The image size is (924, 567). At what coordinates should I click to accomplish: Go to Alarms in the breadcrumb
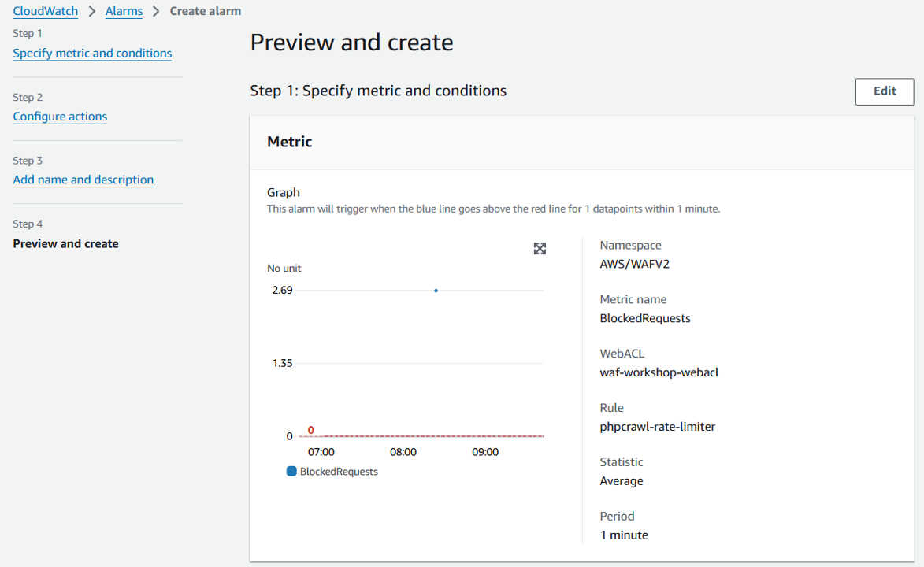click(124, 11)
